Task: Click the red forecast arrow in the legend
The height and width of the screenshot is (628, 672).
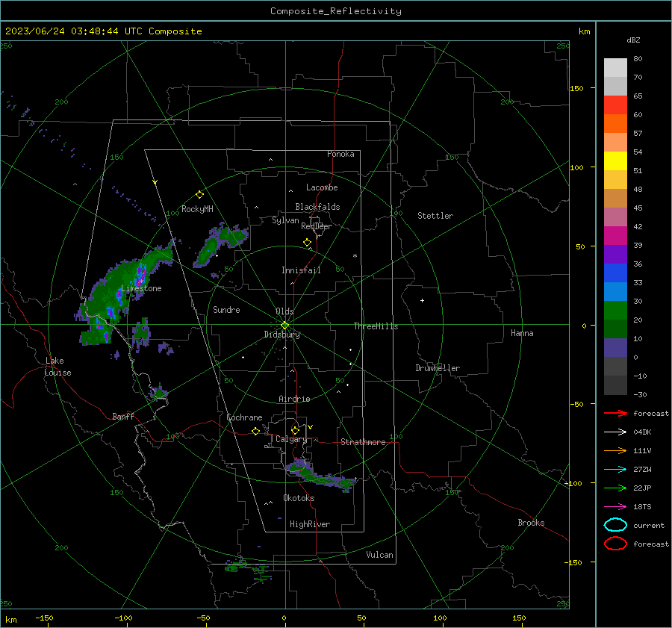Action: point(615,413)
